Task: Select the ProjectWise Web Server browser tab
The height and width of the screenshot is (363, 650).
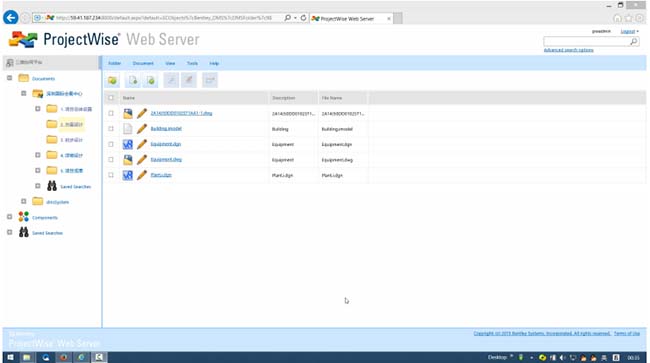Action: pyautogui.click(x=351, y=18)
